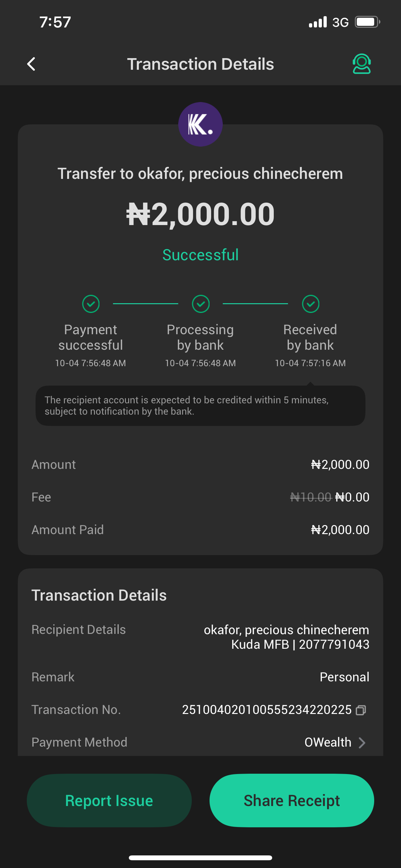Expand OWealth payment method chevron
Viewport: 401px width, 868px height.
click(x=362, y=742)
